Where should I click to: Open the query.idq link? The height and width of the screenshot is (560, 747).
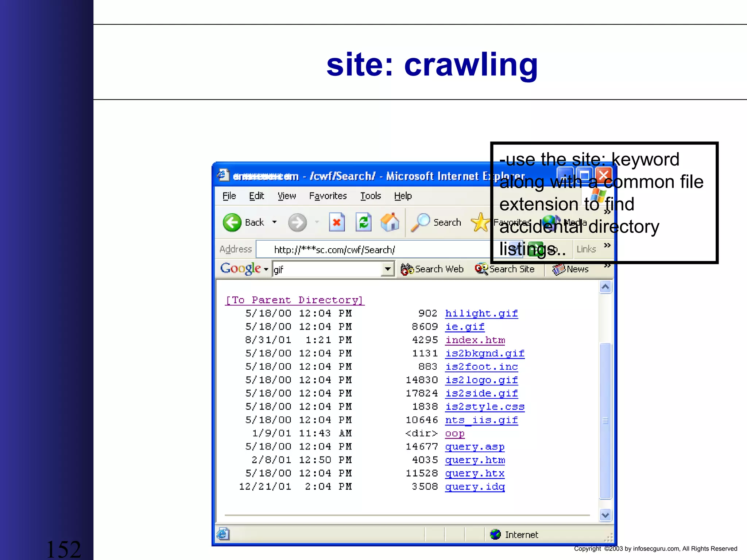point(475,487)
